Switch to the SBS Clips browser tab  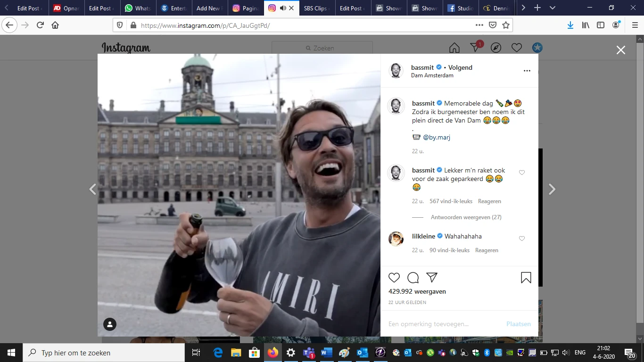[x=315, y=8]
